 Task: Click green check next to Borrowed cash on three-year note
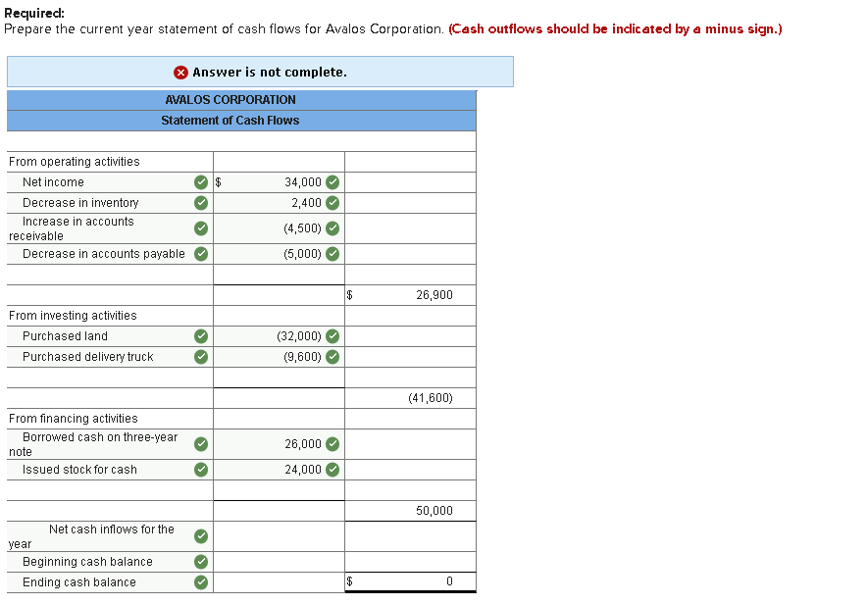(x=201, y=444)
